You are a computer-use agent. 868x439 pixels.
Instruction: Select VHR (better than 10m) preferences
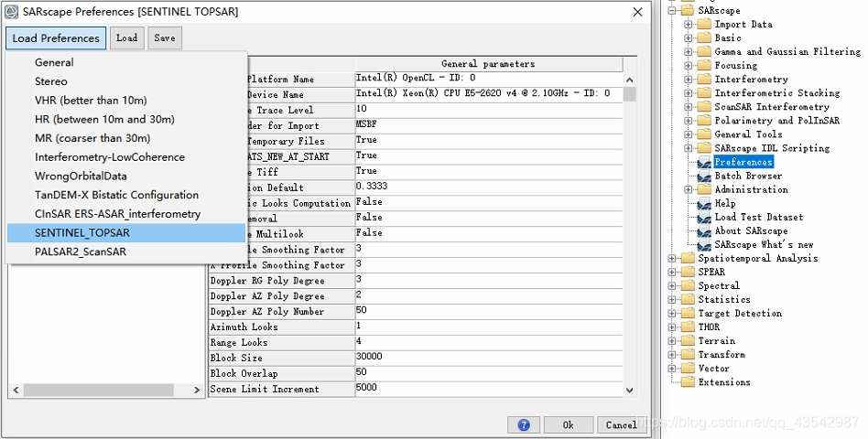point(126,100)
